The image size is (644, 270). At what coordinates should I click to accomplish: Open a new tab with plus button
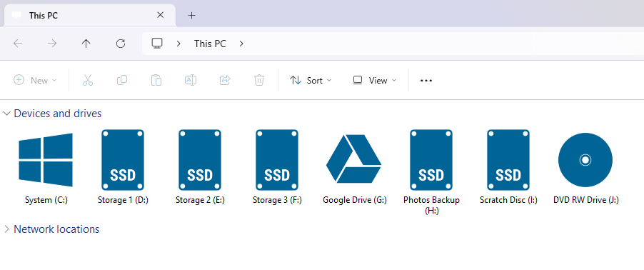coord(191,16)
